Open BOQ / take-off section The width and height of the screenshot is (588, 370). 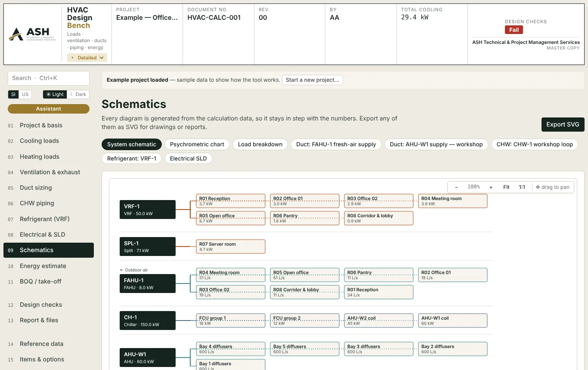(49, 281)
